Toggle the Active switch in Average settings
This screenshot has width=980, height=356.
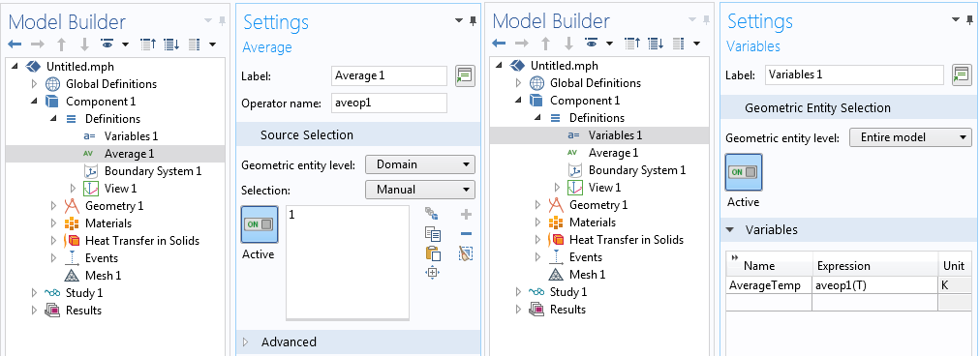click(260, 224)
